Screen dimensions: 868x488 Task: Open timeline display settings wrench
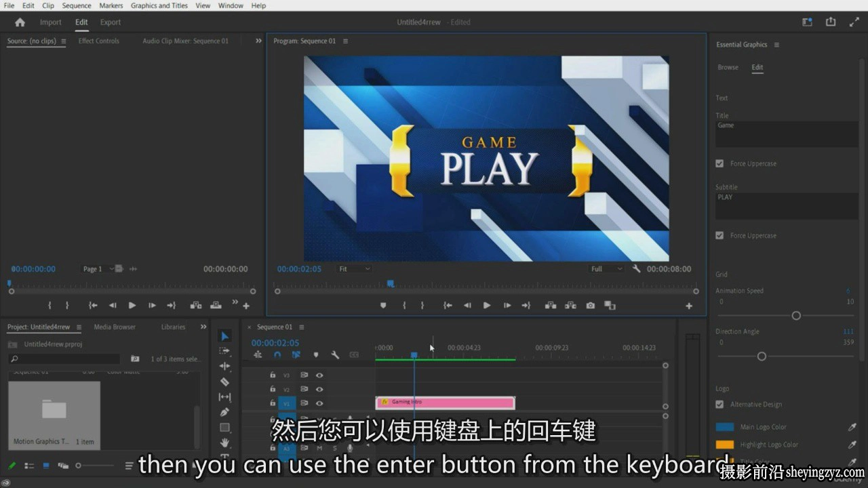pos(335,354)
